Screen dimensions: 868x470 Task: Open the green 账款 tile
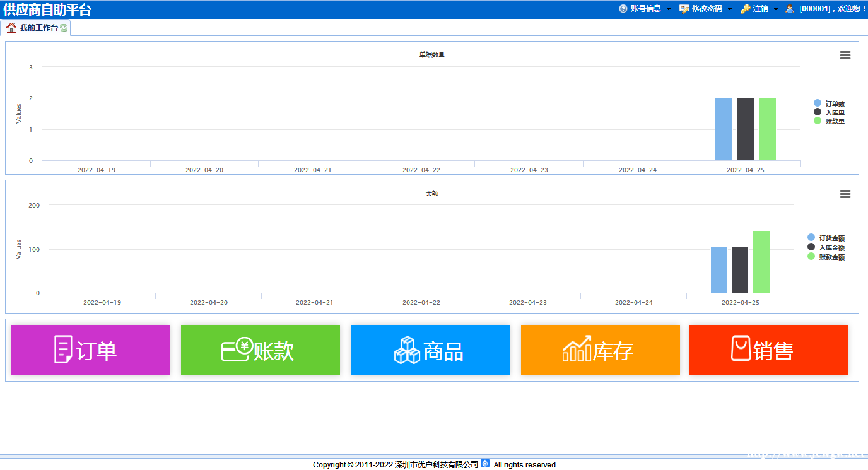pyautogui.click(x=260, y=350)
